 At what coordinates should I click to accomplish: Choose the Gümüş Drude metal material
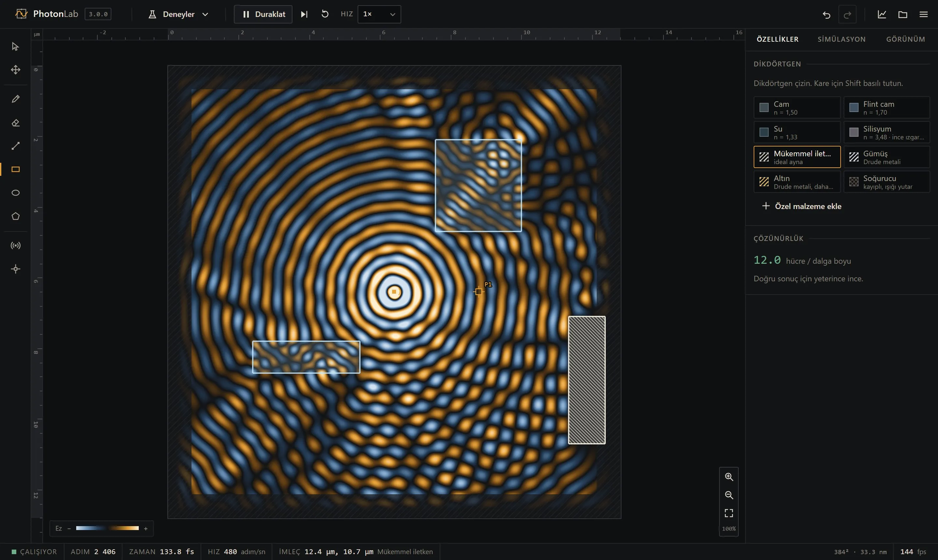(x=887, y=157)
